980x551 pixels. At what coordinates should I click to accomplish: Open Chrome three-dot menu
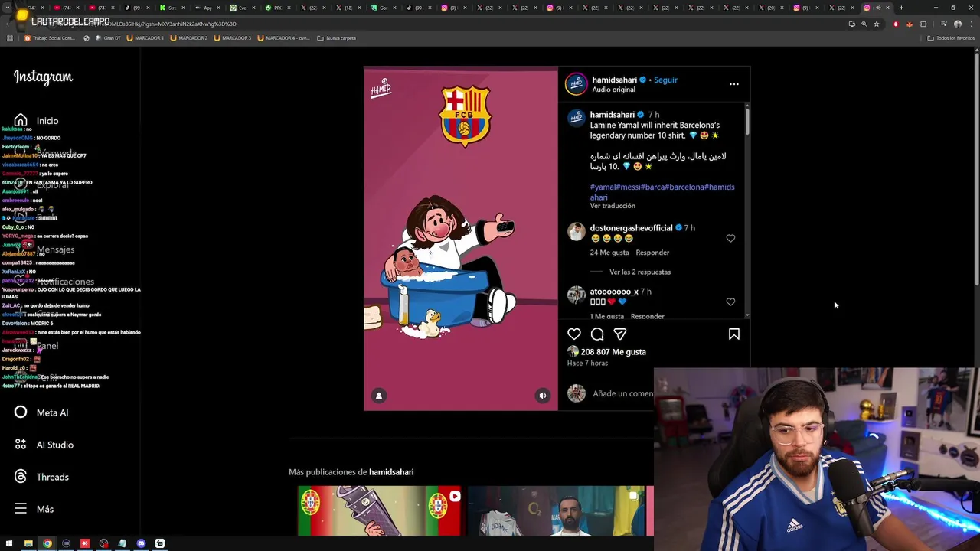[971, 24]
